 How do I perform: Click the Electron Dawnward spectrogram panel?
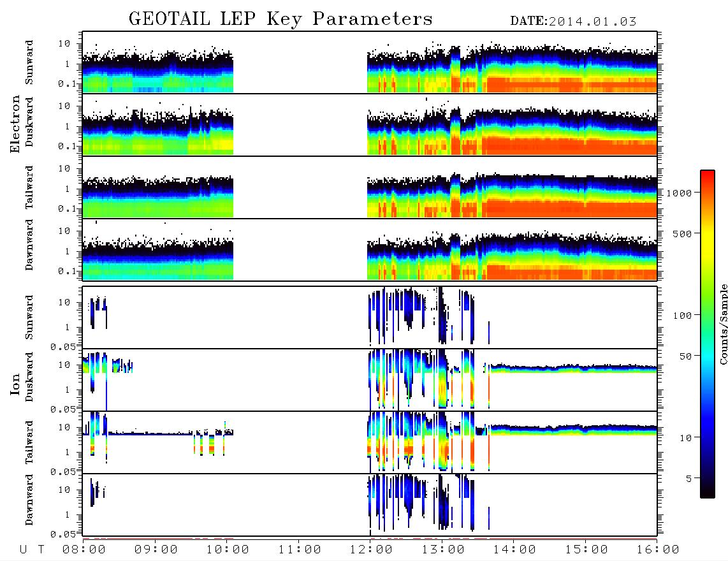coord(370,249)
